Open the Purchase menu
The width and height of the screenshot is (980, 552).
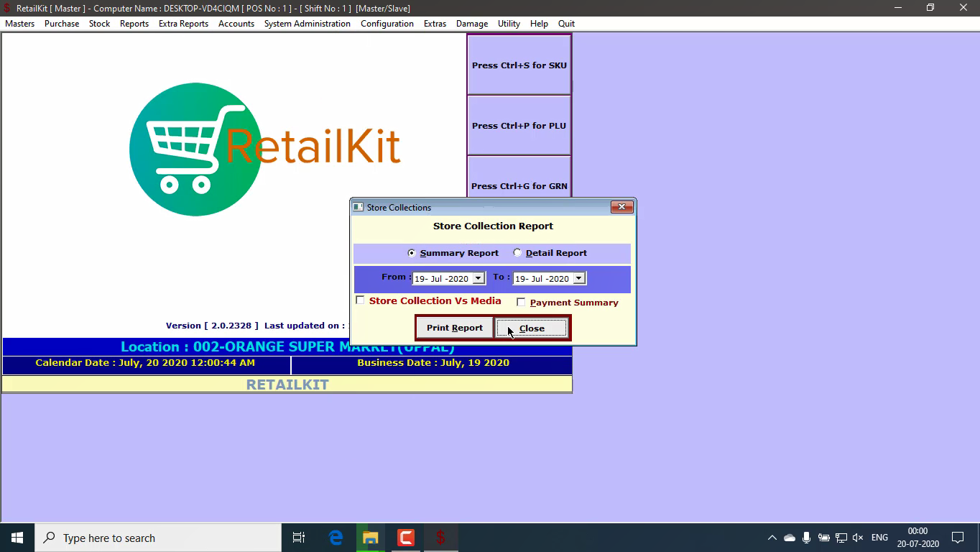coord(62,24)
